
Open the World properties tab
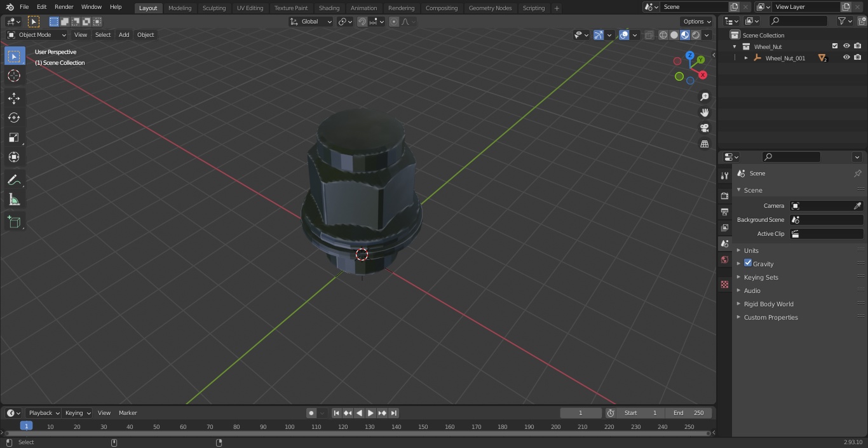click(x=724, y=259)
